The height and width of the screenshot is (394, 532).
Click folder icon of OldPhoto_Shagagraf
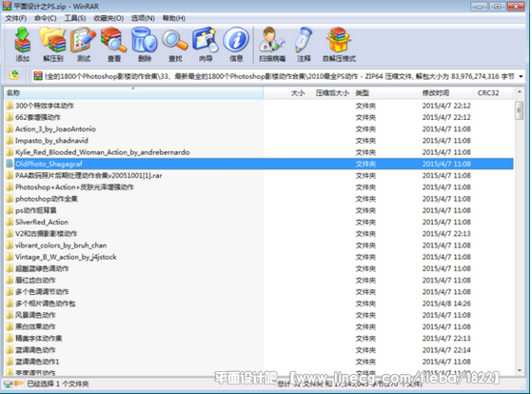click(x=10, y=164)
